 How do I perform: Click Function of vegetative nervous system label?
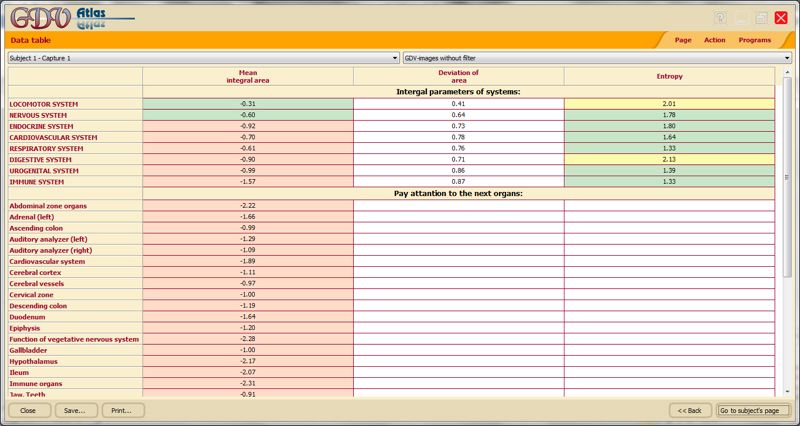tap(74, 339)
